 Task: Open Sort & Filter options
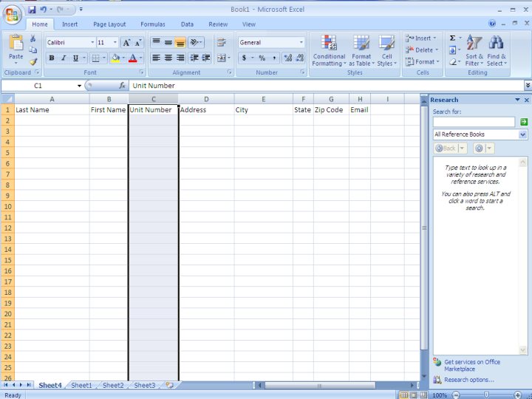click(474, 50)
